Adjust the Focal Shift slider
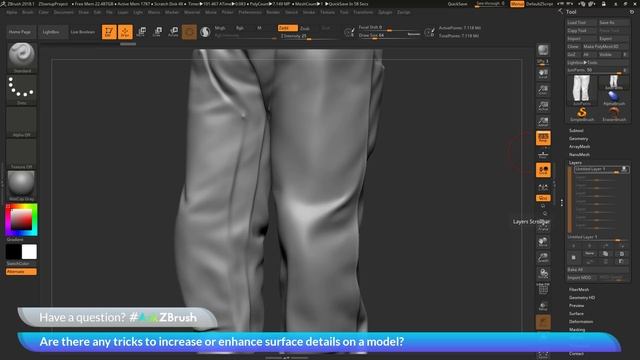This screenshot has height=360, width=640. coord(389,27)
